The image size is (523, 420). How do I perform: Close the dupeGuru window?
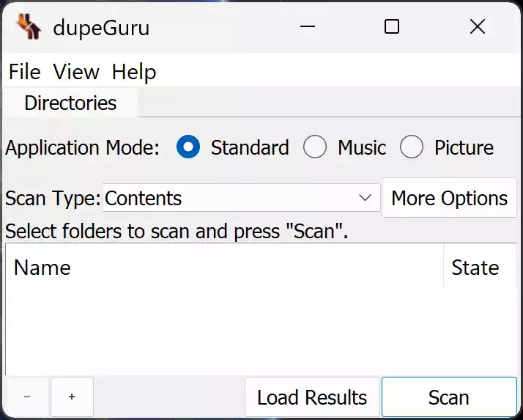(477, 27)
